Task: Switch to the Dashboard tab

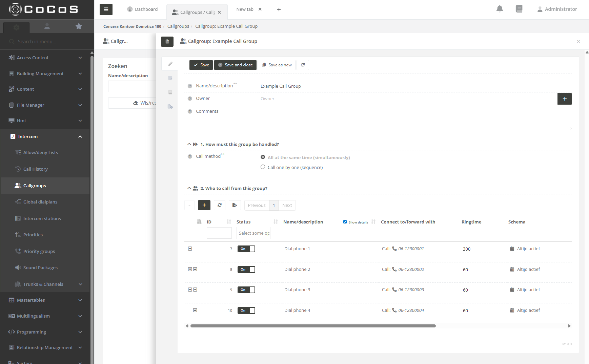Action: pyautogui.click(x=143, y=9)
